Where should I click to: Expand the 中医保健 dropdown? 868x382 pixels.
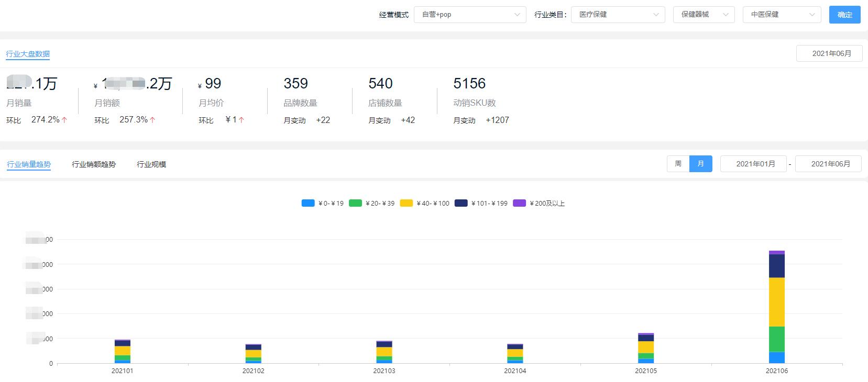(x=782, y=15)
